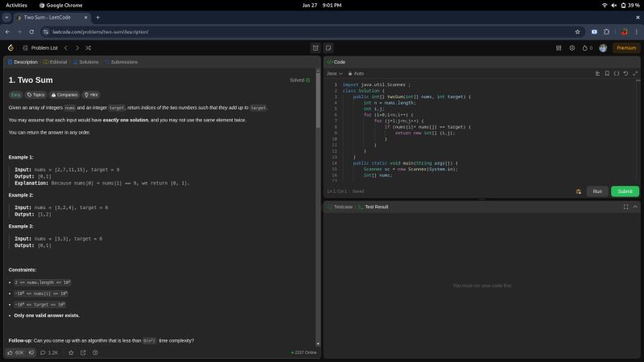Click inside the code editor line 1
The width and height of the screenshot is (644, 362).
point(377,85)
